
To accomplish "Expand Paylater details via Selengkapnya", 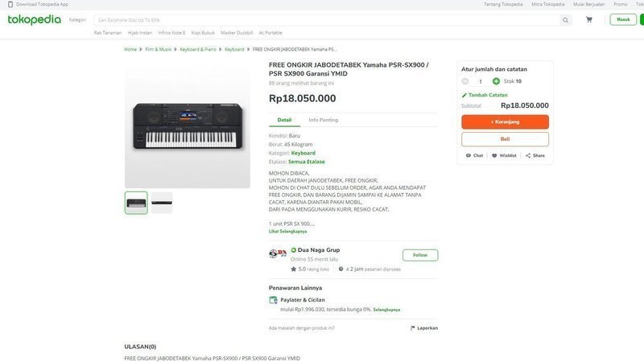I will (x=386, y=310).
